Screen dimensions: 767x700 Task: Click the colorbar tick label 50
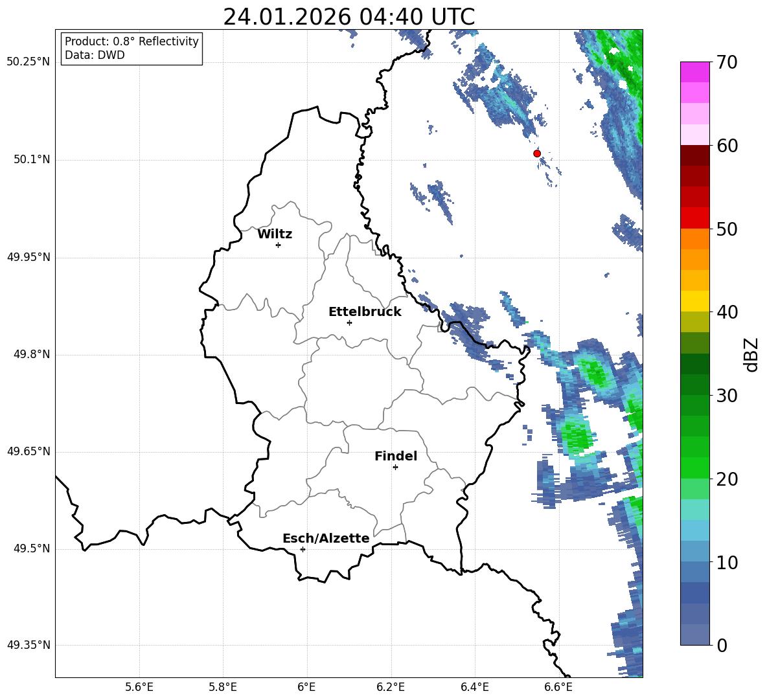pyautogui.click(x=727, y=229)
